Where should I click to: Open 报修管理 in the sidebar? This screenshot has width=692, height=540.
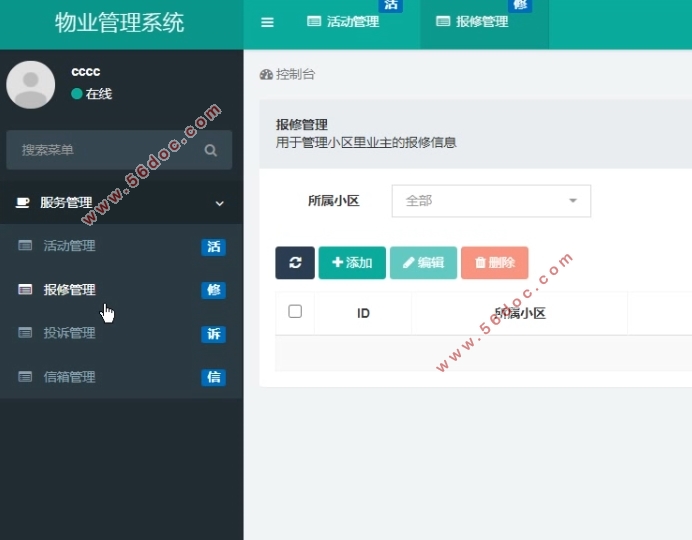(x=121, y=289)
